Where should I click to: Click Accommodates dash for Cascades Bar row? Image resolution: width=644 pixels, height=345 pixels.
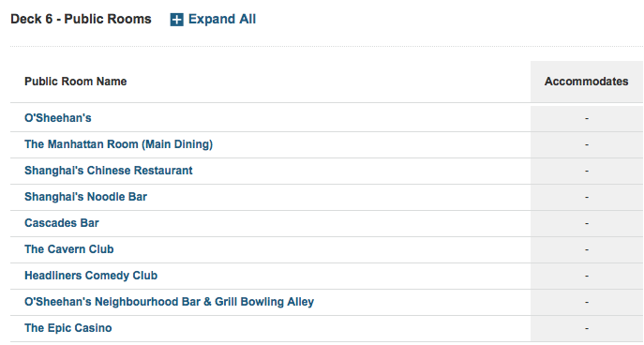(x=587, y=223)
